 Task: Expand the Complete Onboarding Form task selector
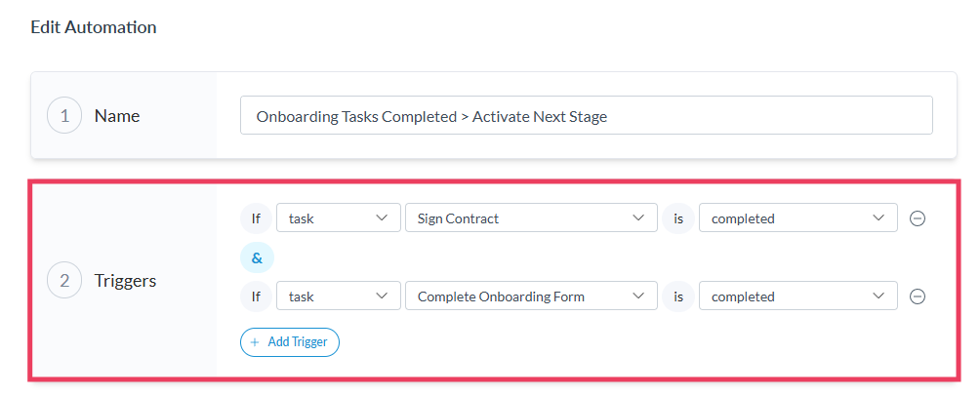point(530,296)
